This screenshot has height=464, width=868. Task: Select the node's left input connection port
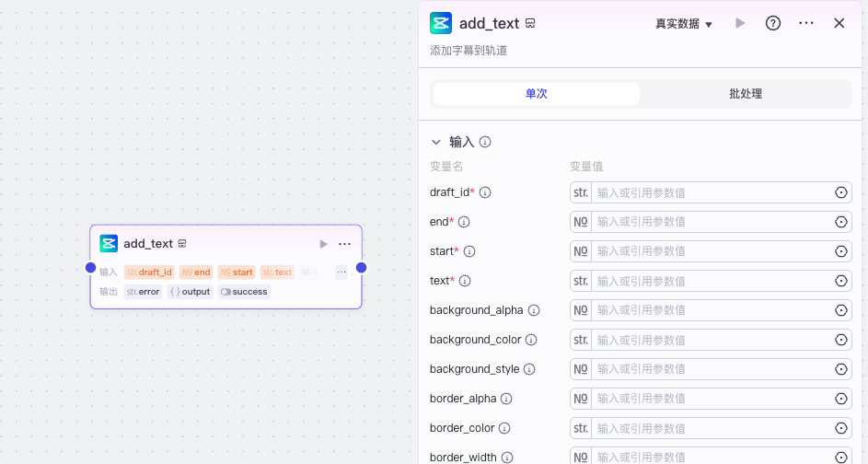[91, 268]
